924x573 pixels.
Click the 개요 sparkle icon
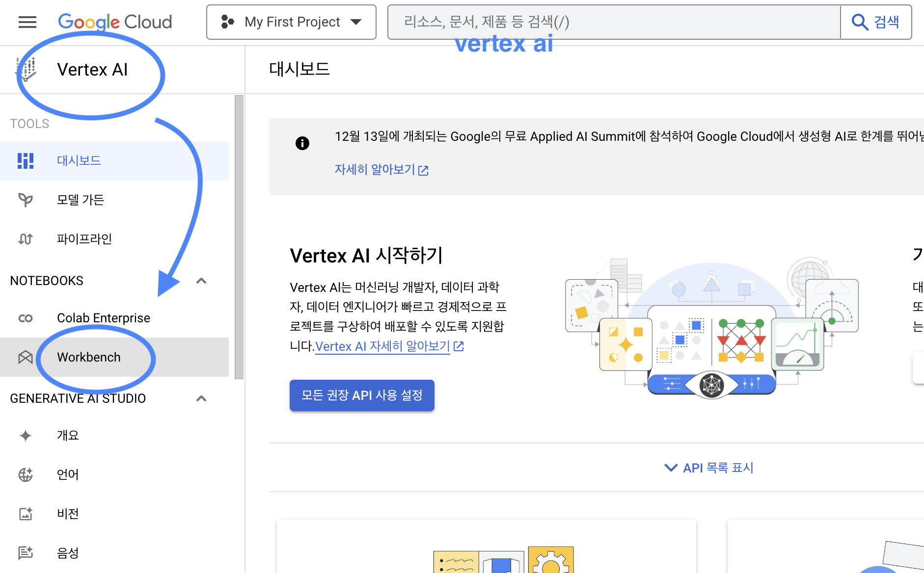tap(26, 436)
